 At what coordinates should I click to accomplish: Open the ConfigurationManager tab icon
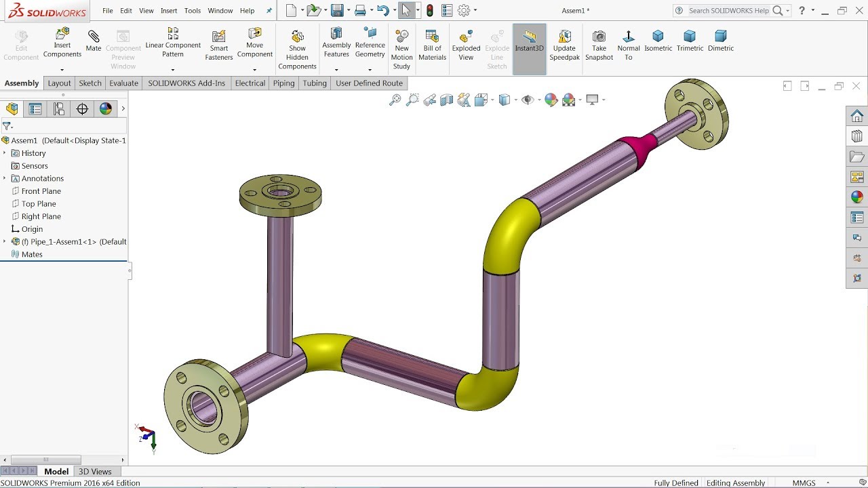pos(59,109)
